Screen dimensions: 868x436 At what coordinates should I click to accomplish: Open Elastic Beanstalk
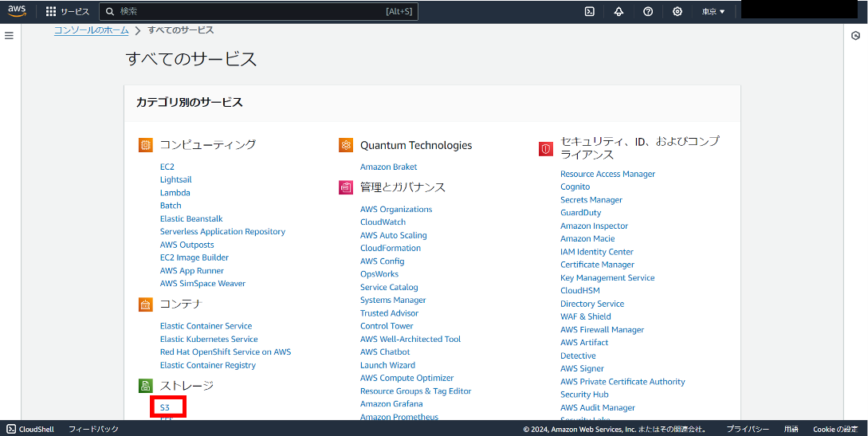coord(191,218)
